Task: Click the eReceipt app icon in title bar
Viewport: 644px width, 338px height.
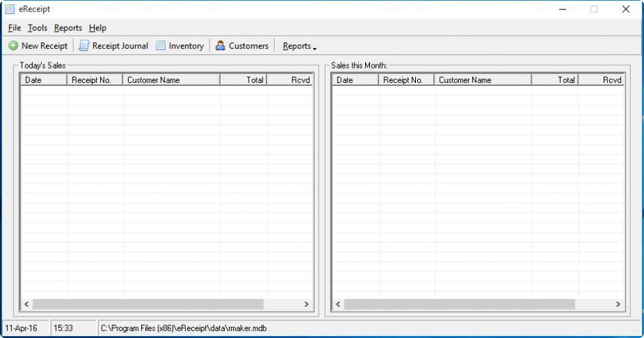Action: click(x=10, y=9)
